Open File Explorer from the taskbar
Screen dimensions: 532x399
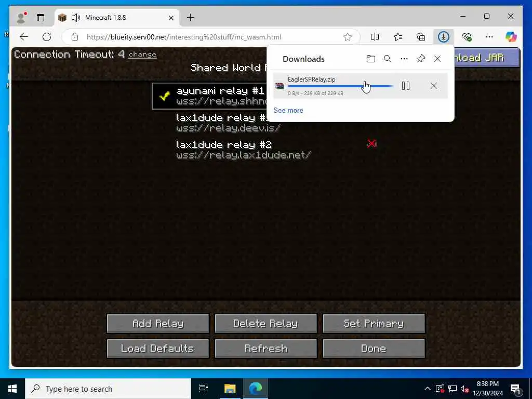[x=230, y=389]
